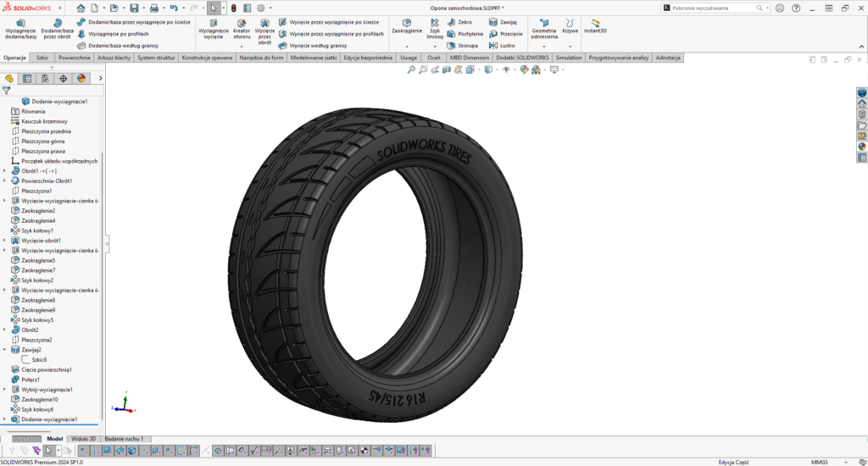Viewport: 868px width, 466px height.
Task: Open Arkusz blachy tab
Action: click(x=114, y=58)
